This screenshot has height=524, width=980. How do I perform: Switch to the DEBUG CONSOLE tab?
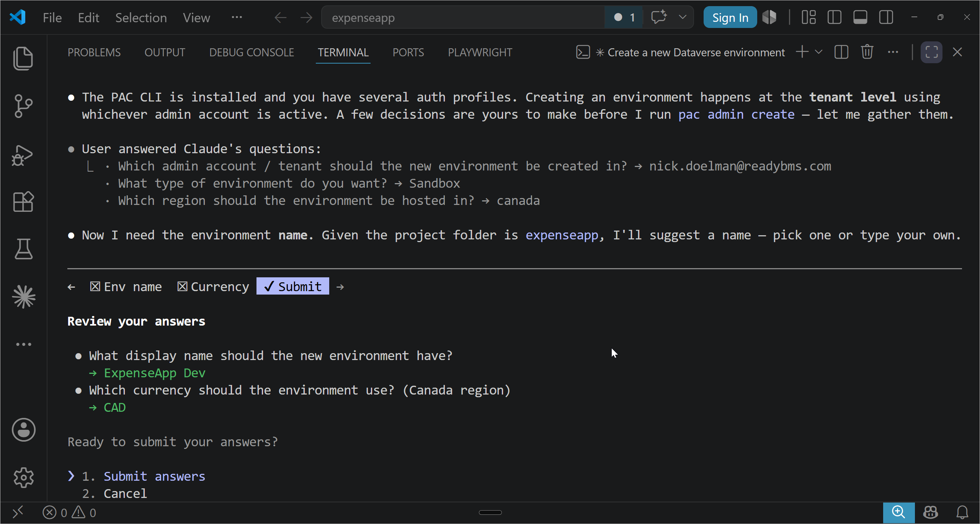[252, 52]
